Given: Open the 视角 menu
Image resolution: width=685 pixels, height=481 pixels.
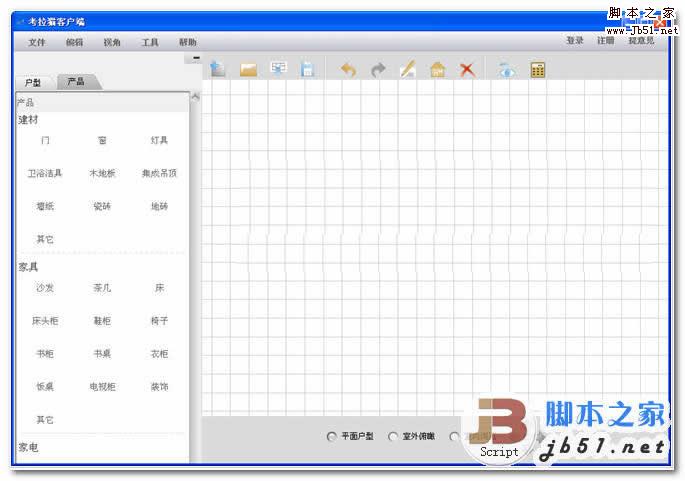Looking at the screenshot, I should (112, 42).
